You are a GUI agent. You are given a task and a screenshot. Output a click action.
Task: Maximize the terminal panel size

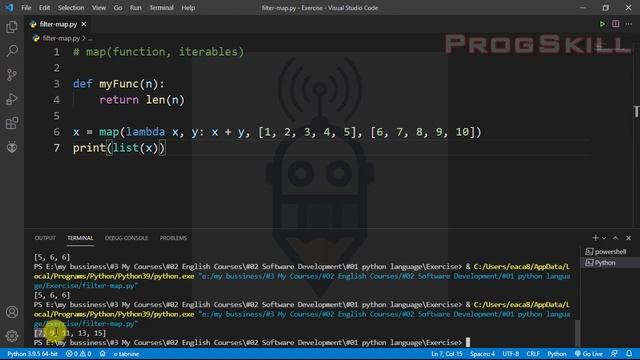(616, 238)
